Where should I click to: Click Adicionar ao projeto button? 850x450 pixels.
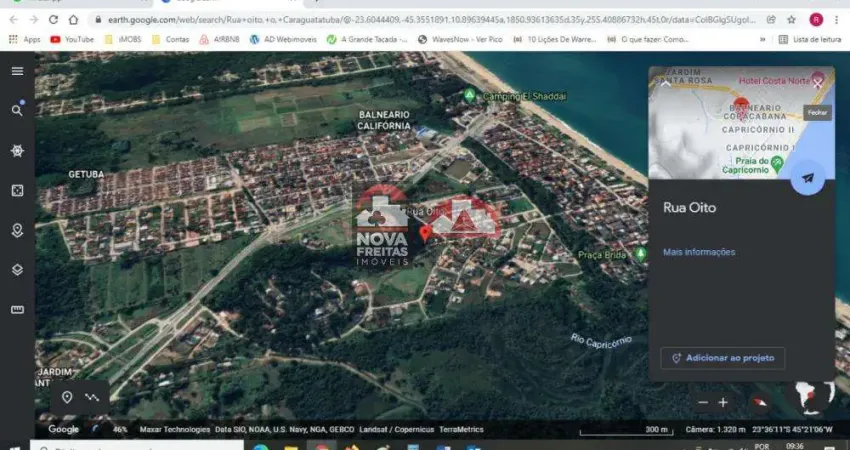click(x=722, y=358)
